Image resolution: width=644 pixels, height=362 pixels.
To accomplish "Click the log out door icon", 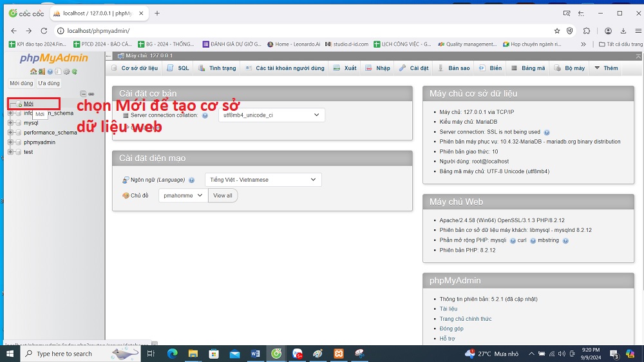I will tap(41, 71).
